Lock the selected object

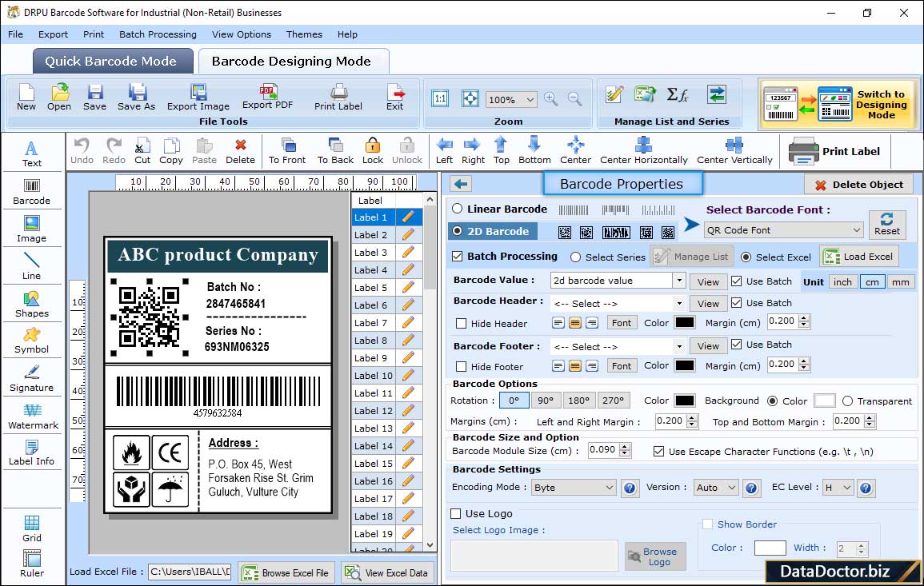pyautogui.click(x=373, y=151)
